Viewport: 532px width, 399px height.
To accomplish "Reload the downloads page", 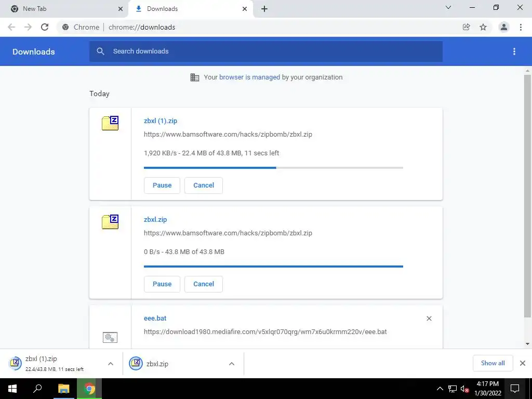I will click(x=45, y=27).
